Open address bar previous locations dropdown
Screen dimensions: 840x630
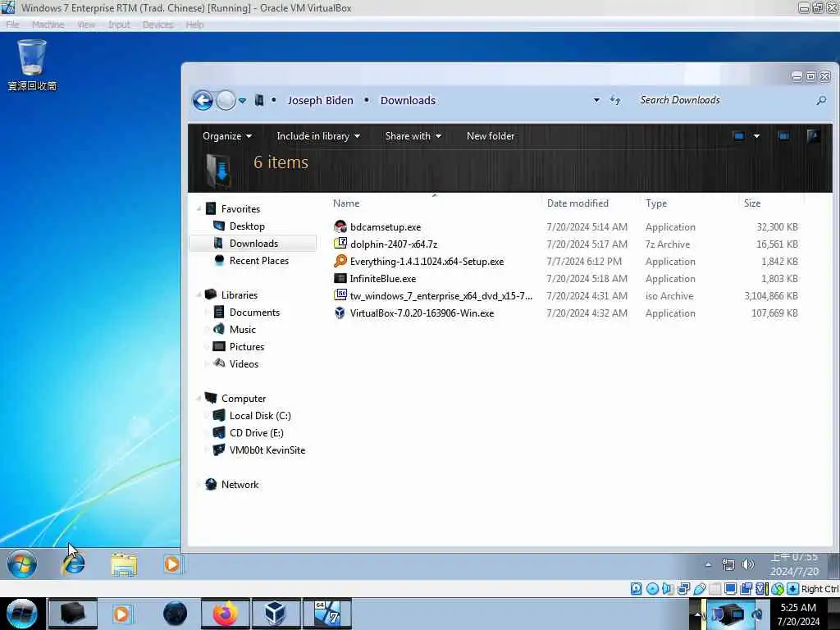point(596,100)
